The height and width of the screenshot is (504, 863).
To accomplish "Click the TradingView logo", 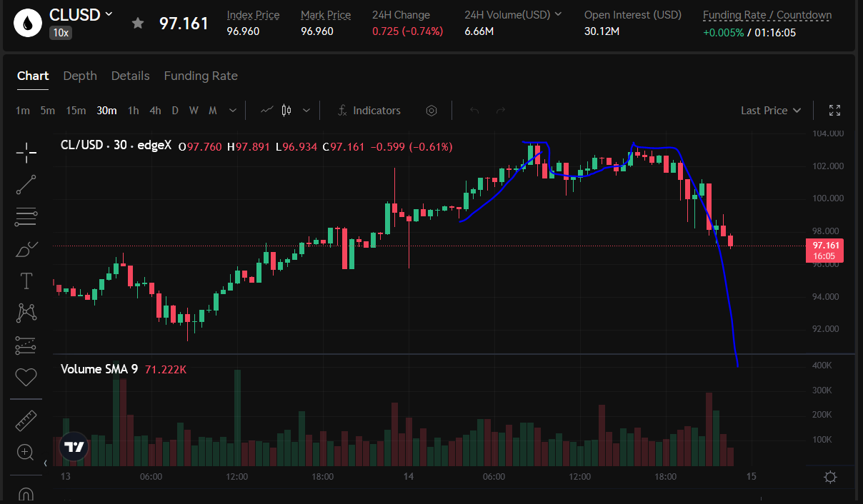I will (x=74, y=448).
